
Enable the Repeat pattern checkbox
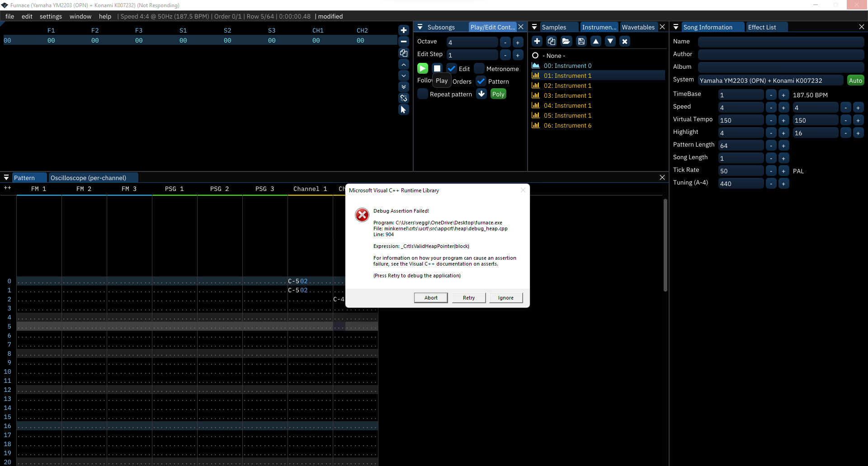click(x=423, y=94)
